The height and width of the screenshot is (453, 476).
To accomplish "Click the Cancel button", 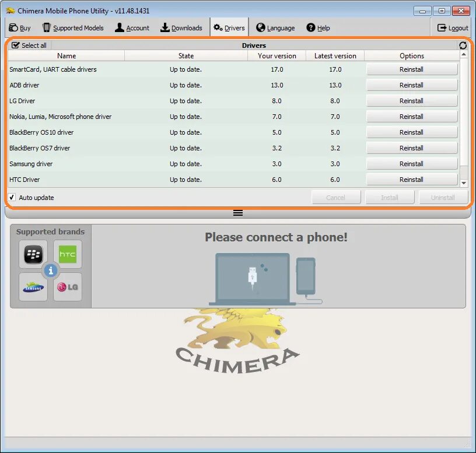I will point(336,198).
